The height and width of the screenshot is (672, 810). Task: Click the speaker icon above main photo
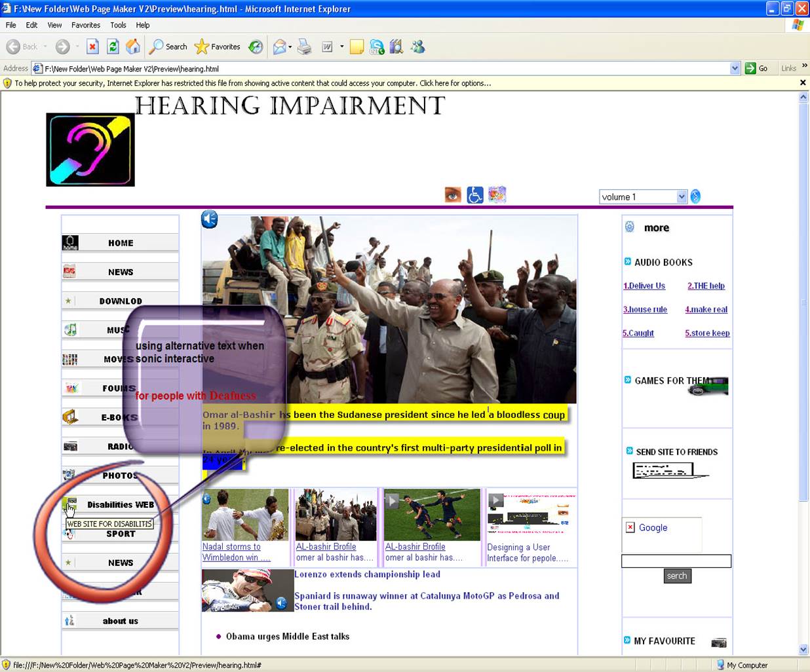click(209, 219)
